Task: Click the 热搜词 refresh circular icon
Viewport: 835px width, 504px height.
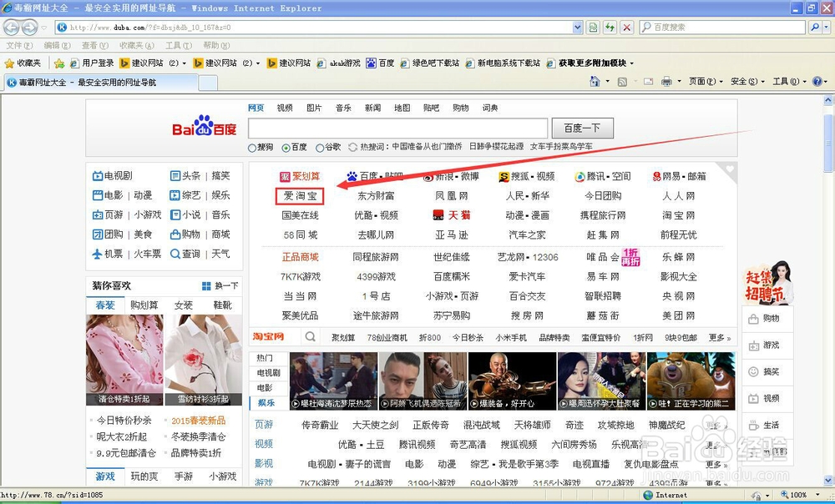Action: 352,147
